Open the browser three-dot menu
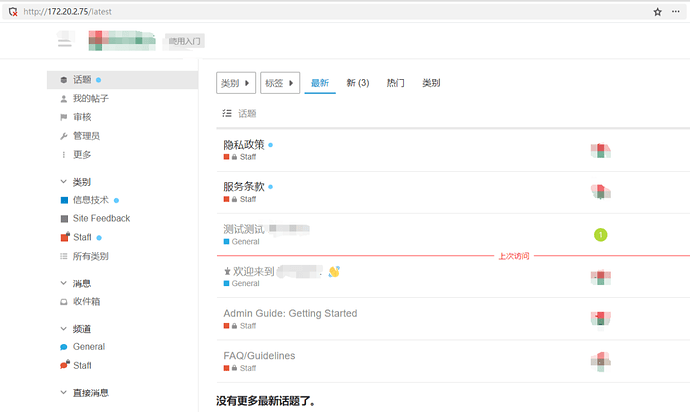The height and width of the screenshot is (412, 690). coord(675,12)
